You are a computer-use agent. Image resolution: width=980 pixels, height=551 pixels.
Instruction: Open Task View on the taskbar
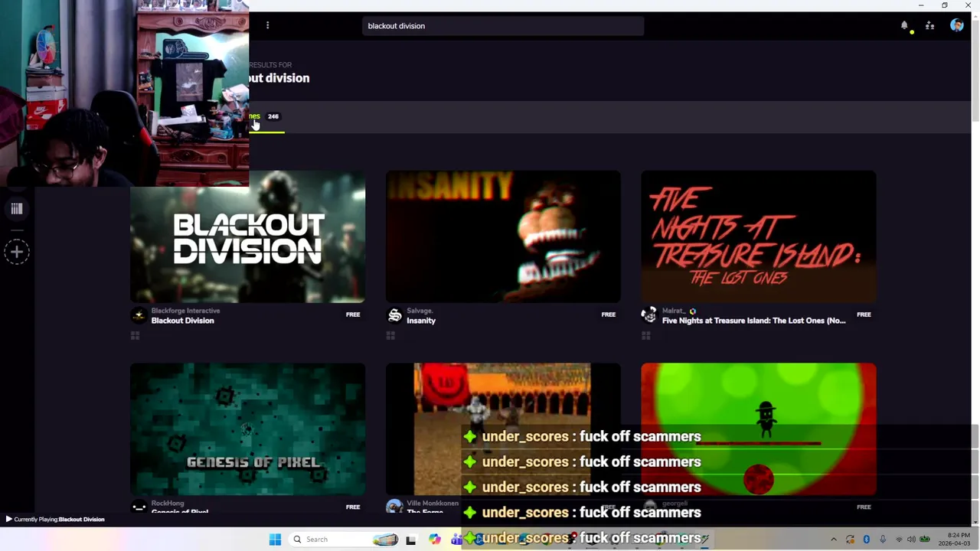coord(410,540)
